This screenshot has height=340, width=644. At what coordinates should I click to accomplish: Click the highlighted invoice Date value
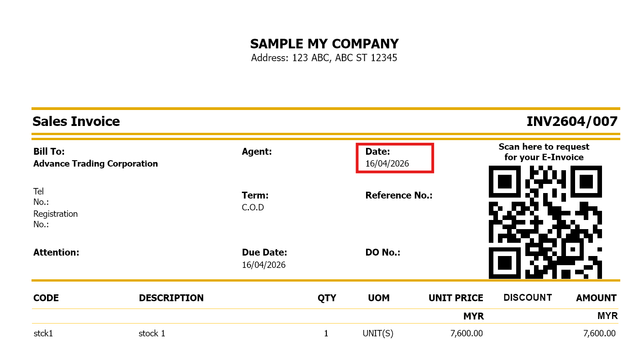pyautogui.click(x=387, y=163)
